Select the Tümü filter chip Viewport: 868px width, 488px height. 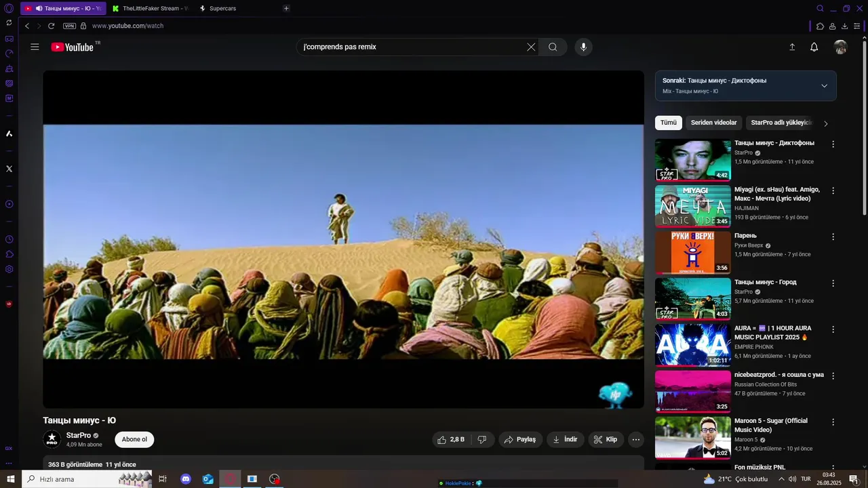(669, 123)
